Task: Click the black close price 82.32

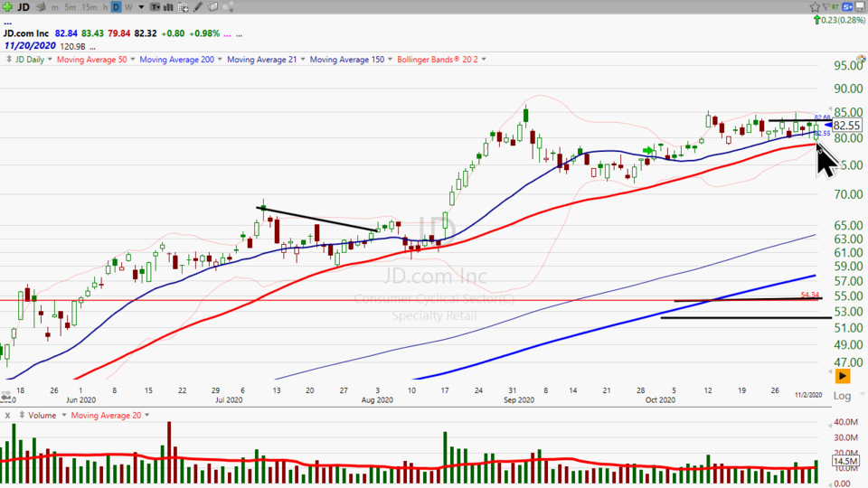Action: coord(145,33)
